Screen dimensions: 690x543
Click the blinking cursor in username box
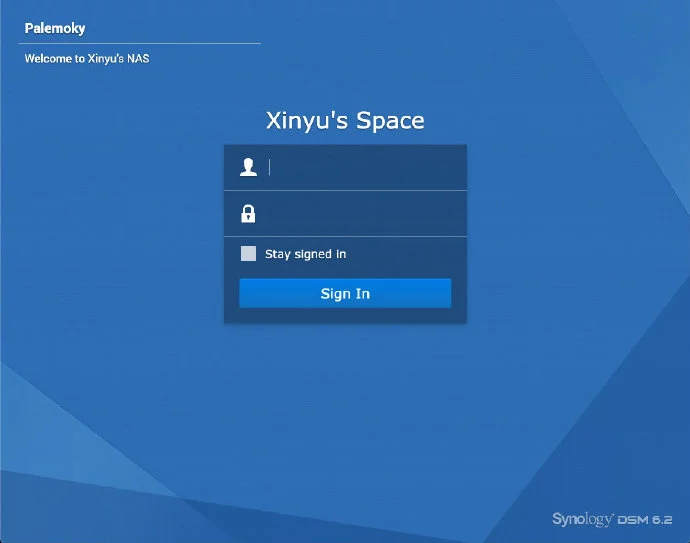tap(270, 167)
